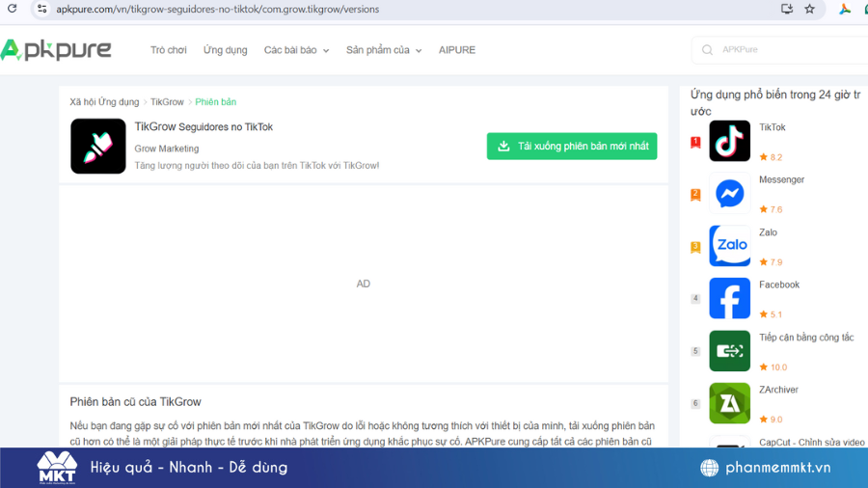The image size is (868, 488).
Task: Open the TikGrow Seguidores no TikTok title
Action: click(x=203, y=126)
